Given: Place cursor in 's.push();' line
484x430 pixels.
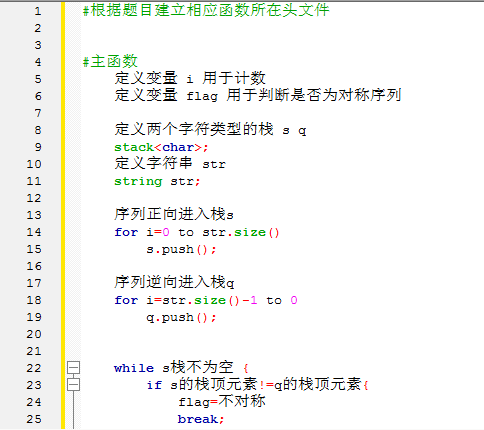Looking at the screenshot, I should pos(182,250).
